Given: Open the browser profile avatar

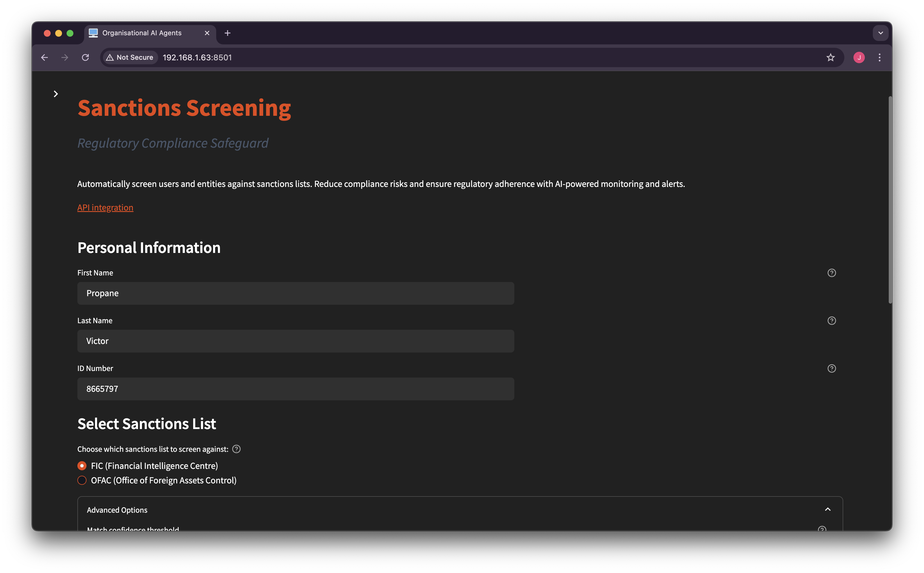Looking at the screenshot, I should click(859, 57).
